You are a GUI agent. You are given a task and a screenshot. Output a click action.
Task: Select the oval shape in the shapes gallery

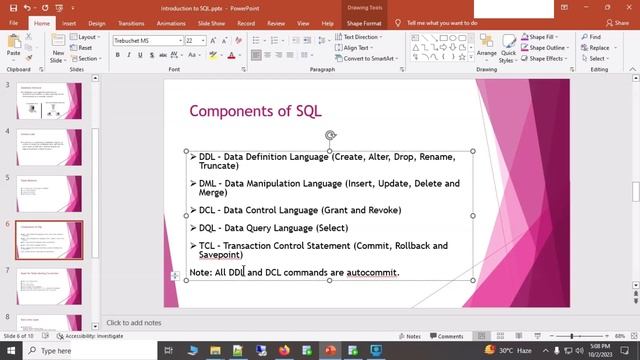coord(453,38)
